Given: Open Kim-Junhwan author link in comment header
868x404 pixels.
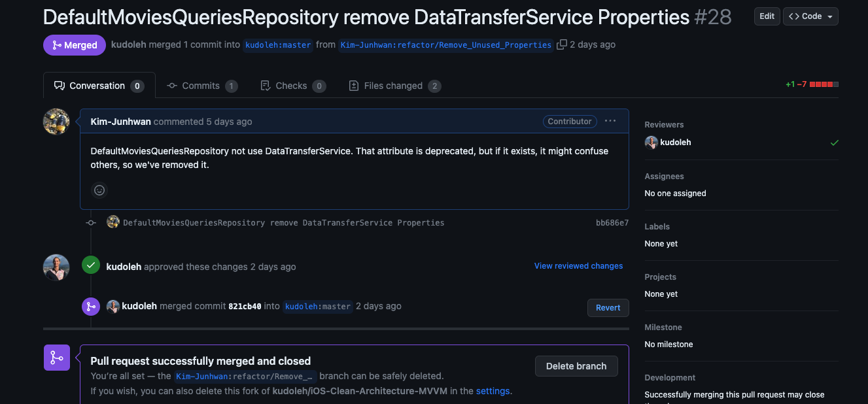Looking at the screenshot, I should pos(120,122).
